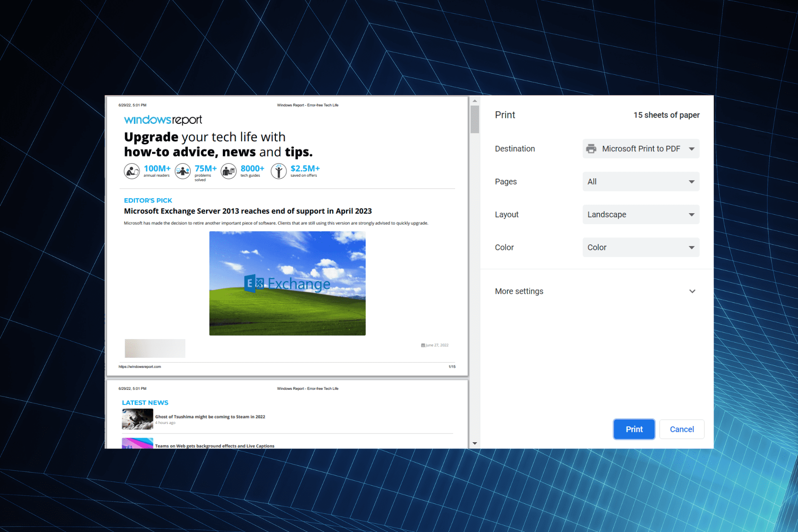This screenshot has width=798, height=532.
Task: Click the Ghost of Tsushima headline text
Action: pyautogui.click(x=210, y=416)
